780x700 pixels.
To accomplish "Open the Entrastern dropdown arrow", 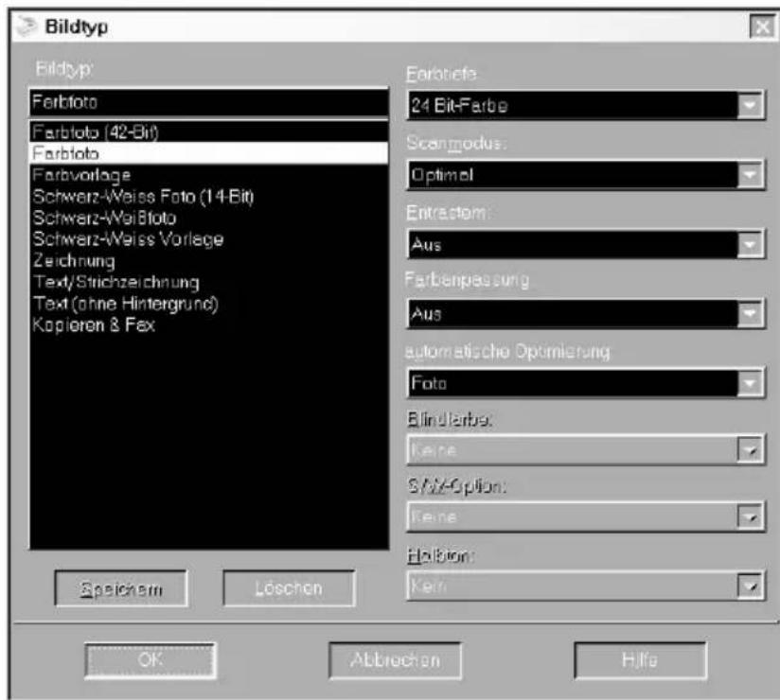I will point(750,245).
